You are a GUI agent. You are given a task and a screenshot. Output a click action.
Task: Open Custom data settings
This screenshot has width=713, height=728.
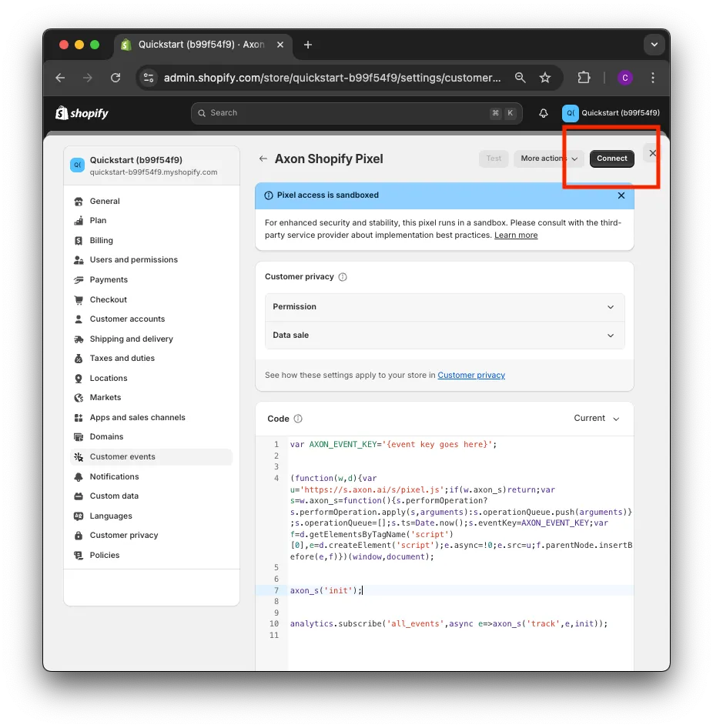point(151,496)
